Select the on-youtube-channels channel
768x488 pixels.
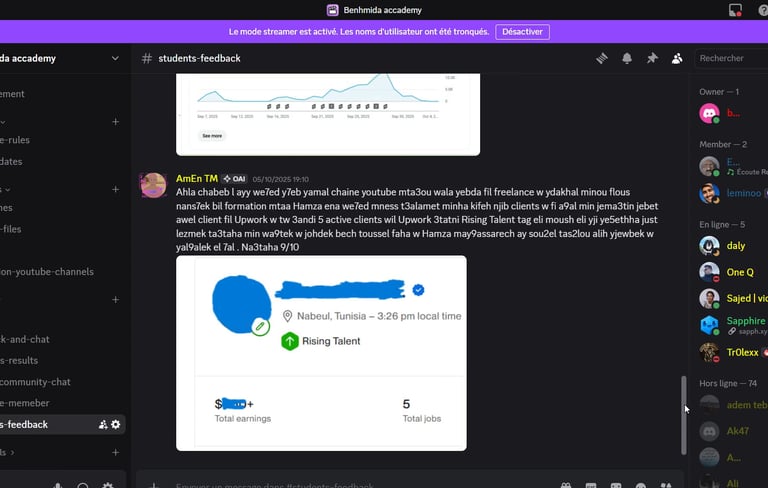[47, 271]
